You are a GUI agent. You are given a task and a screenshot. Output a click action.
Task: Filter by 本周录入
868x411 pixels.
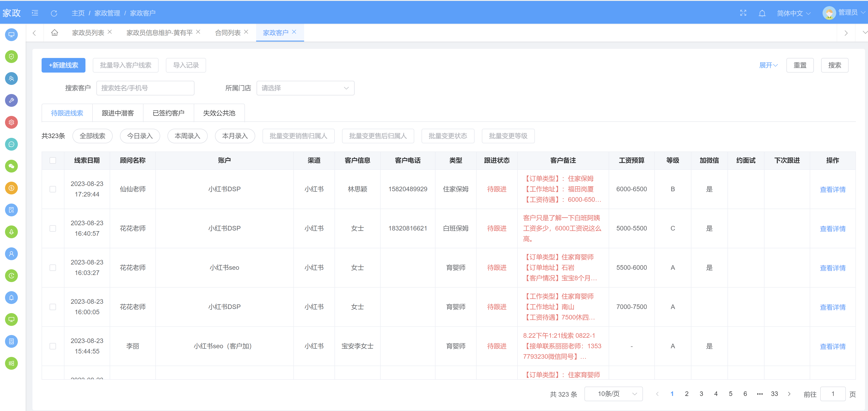(x=187, y=136)
